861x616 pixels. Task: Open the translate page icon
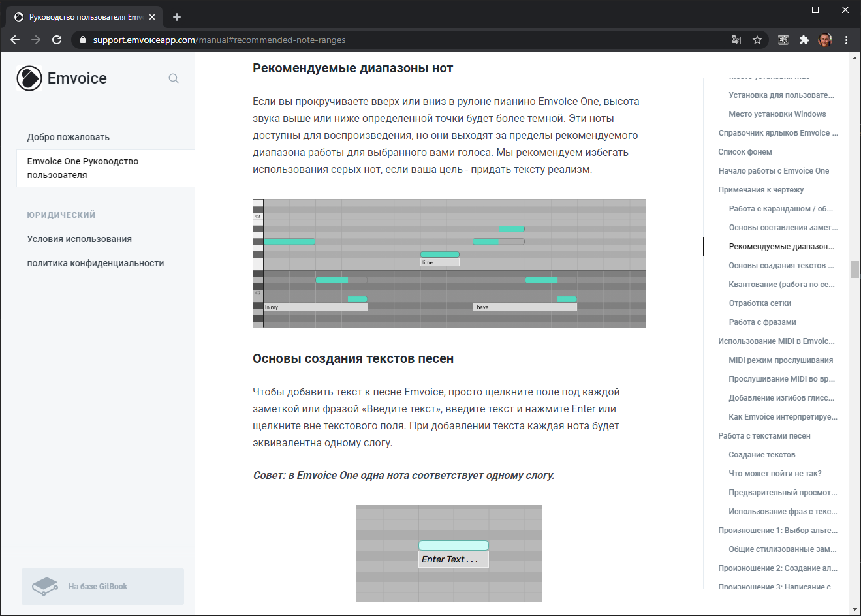click(736, 40)
